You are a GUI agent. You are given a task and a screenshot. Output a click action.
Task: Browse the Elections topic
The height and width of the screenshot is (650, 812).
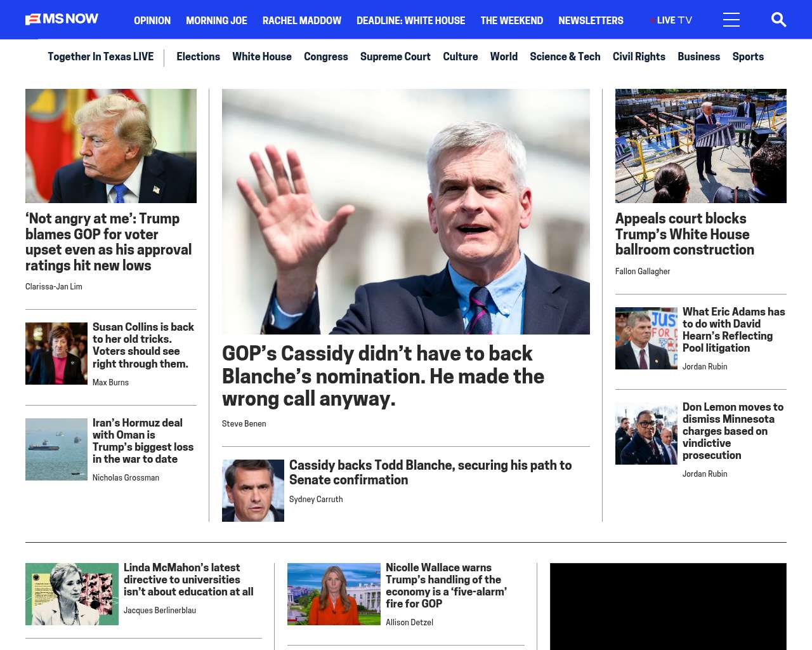pyautogui.click(x=198, y=56)
